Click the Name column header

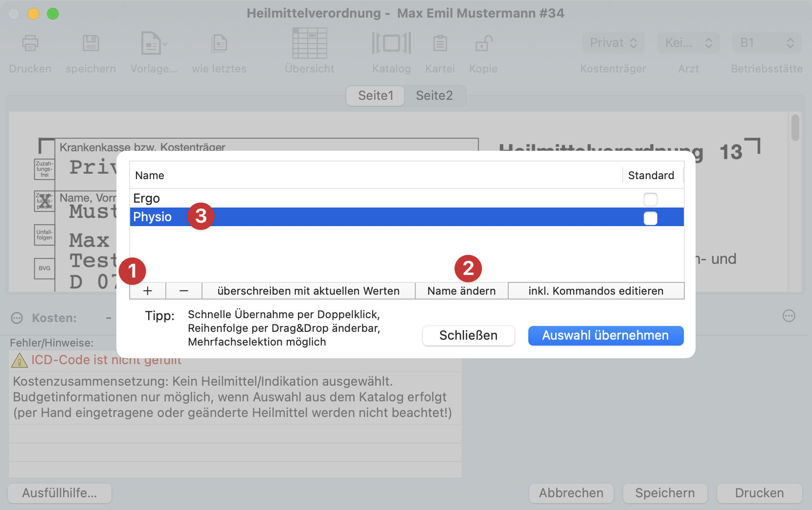(376, 175)
